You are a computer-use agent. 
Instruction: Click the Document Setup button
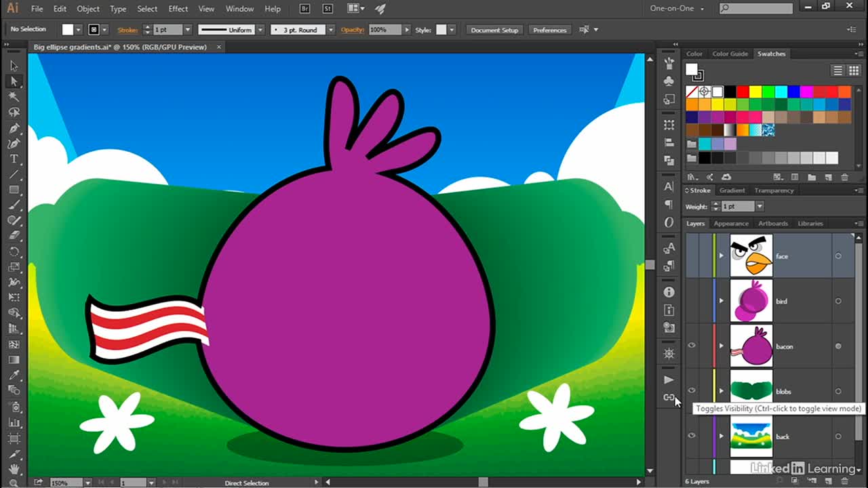click(x=494, y=30)
